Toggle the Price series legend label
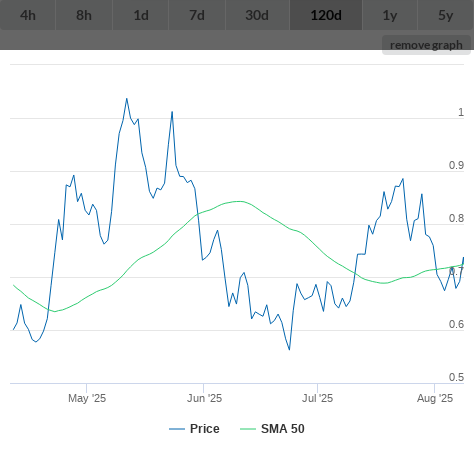 point(205,429)
